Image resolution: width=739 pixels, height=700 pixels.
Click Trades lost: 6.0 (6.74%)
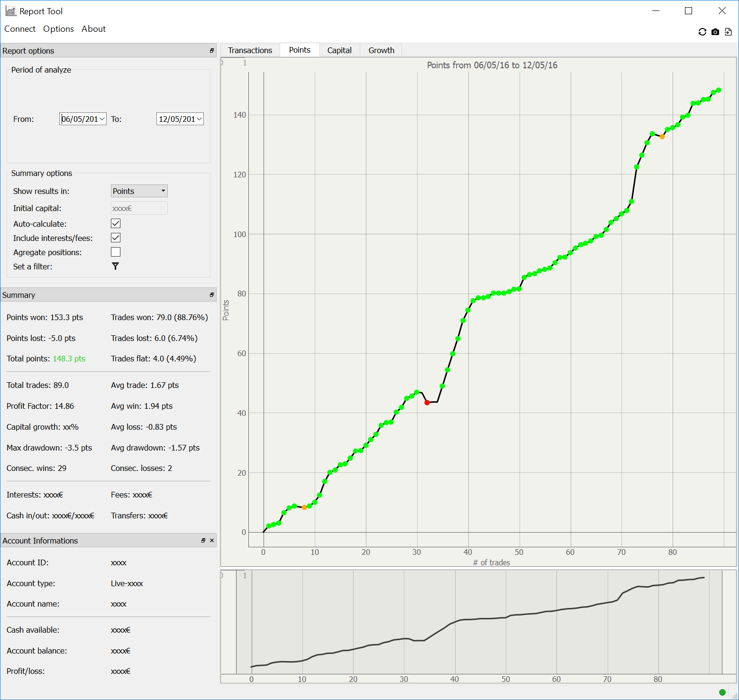154,338
